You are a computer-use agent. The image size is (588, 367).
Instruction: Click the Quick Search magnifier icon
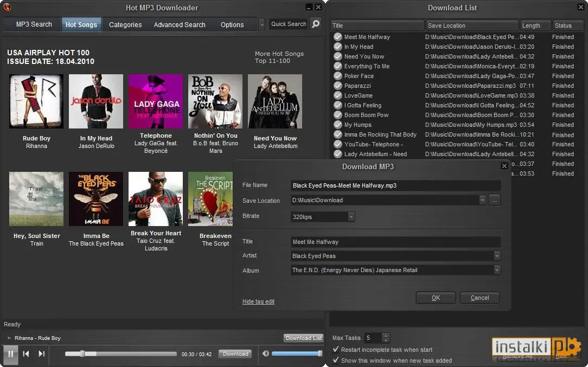(316, 24)
